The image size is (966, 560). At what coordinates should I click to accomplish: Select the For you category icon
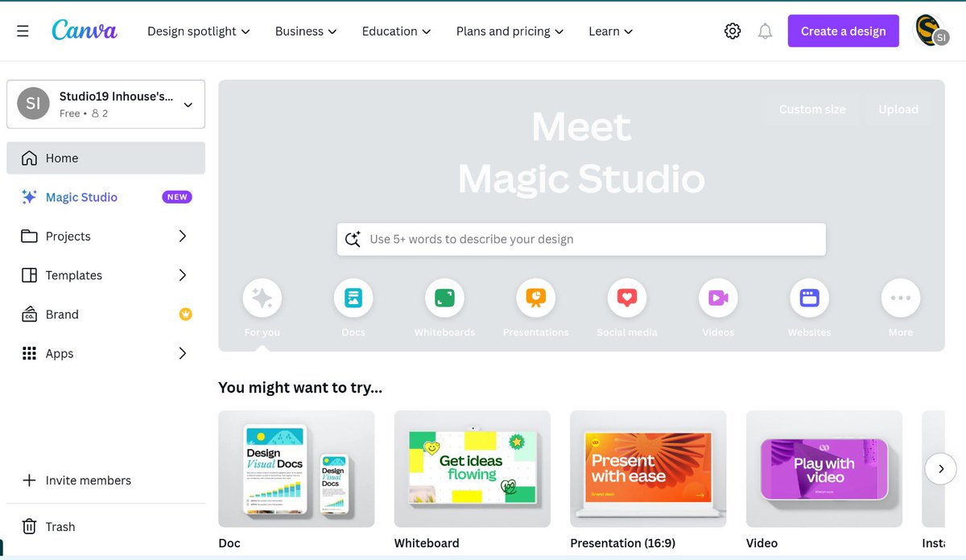[262, 299]
